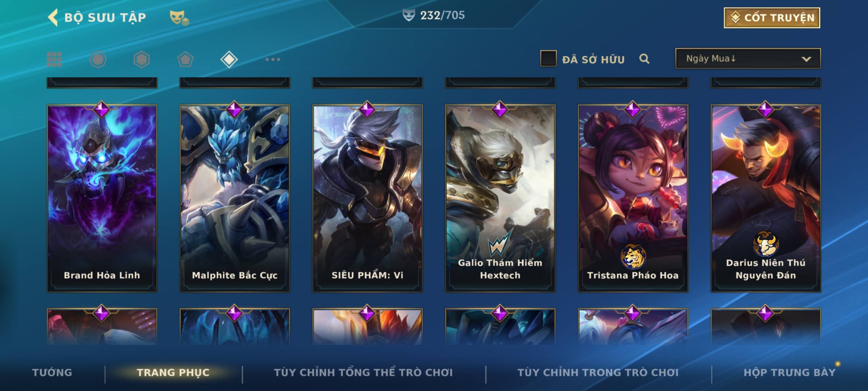Select the all-skins grid filter icon
Screen dimensions: 868x391
pyautogui.click(x=54, y=59)
